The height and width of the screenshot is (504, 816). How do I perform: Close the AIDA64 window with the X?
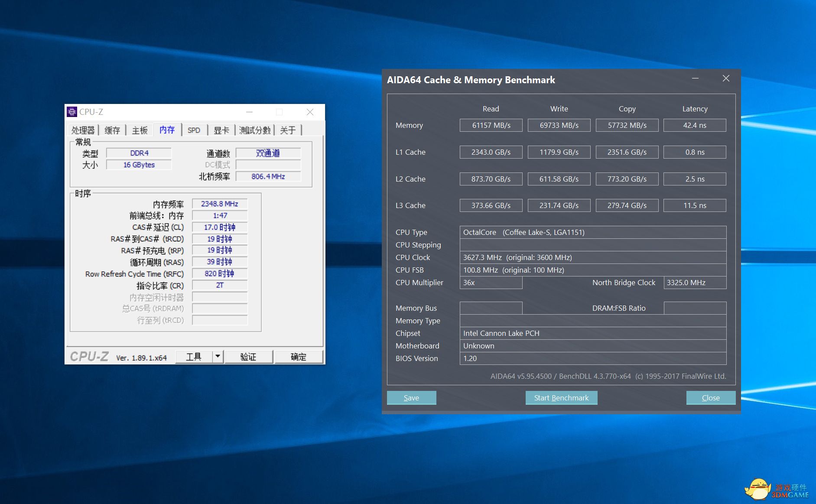[726, 78]
